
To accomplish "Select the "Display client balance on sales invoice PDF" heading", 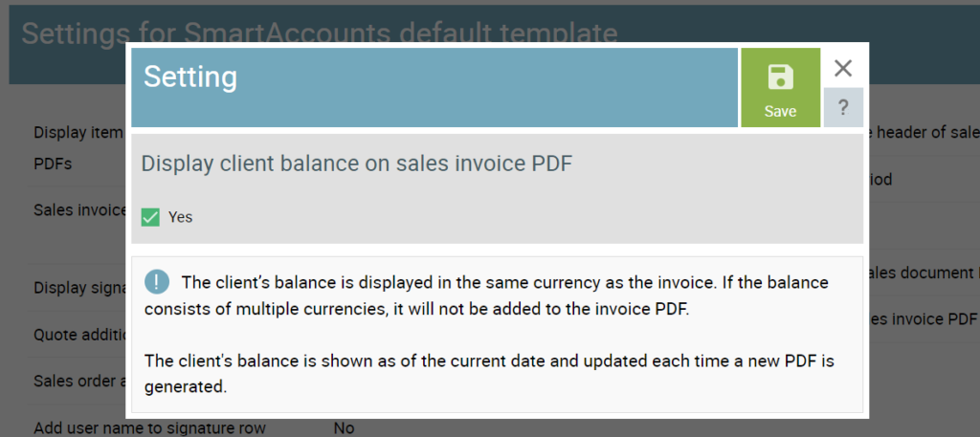I will click(357, 164).
